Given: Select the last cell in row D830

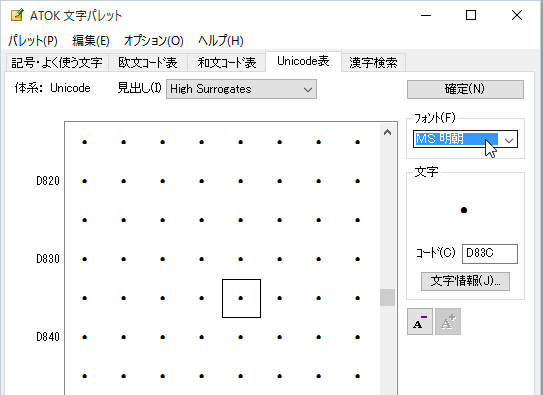Looking at the screenshot, I should pos(358,259).
